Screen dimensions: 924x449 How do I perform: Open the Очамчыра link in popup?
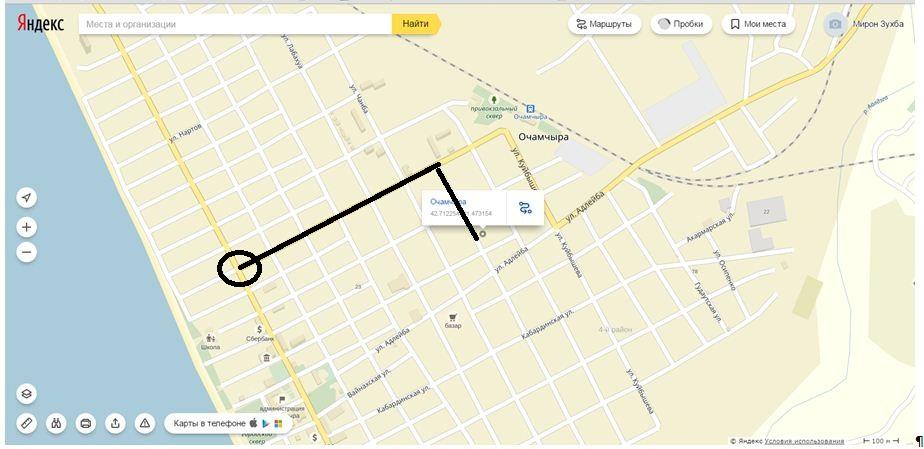click(x=448, y=202)
